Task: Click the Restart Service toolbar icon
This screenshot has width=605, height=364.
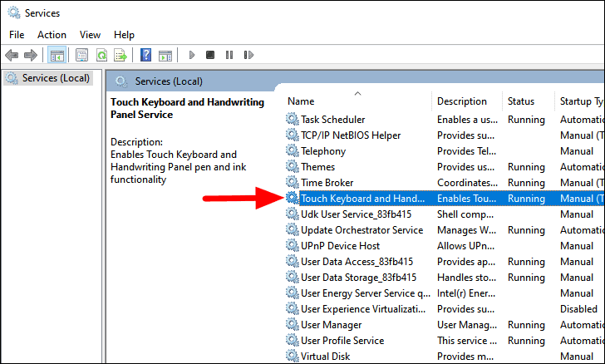Action: coord(248,55)
